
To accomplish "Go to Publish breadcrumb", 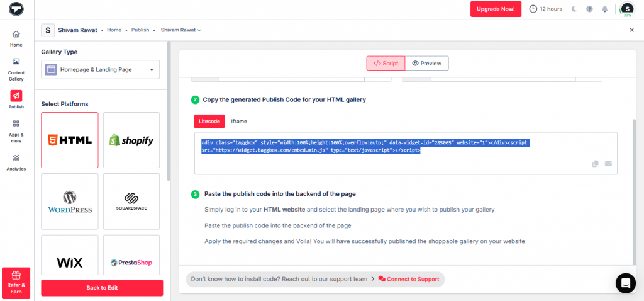I will 140,30.
